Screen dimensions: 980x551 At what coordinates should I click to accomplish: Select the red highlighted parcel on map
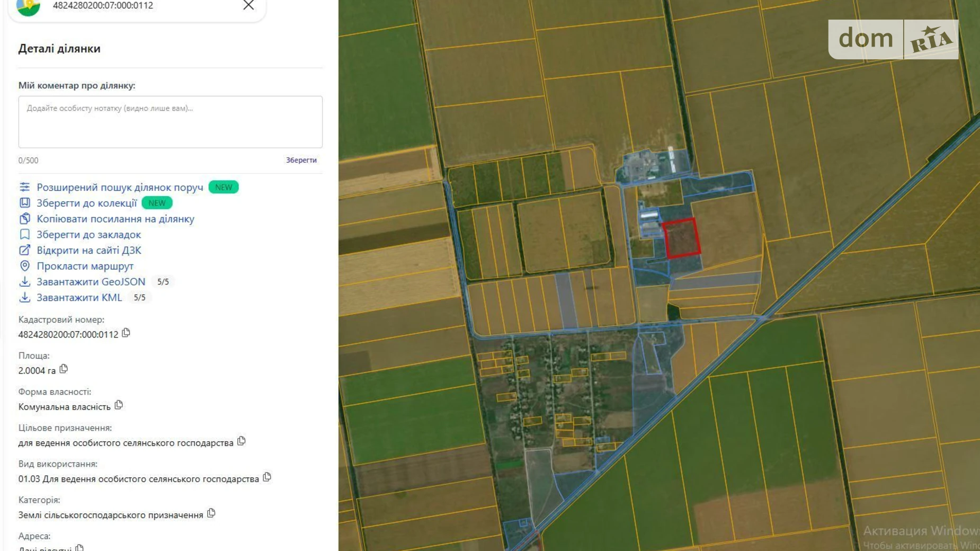681,238
